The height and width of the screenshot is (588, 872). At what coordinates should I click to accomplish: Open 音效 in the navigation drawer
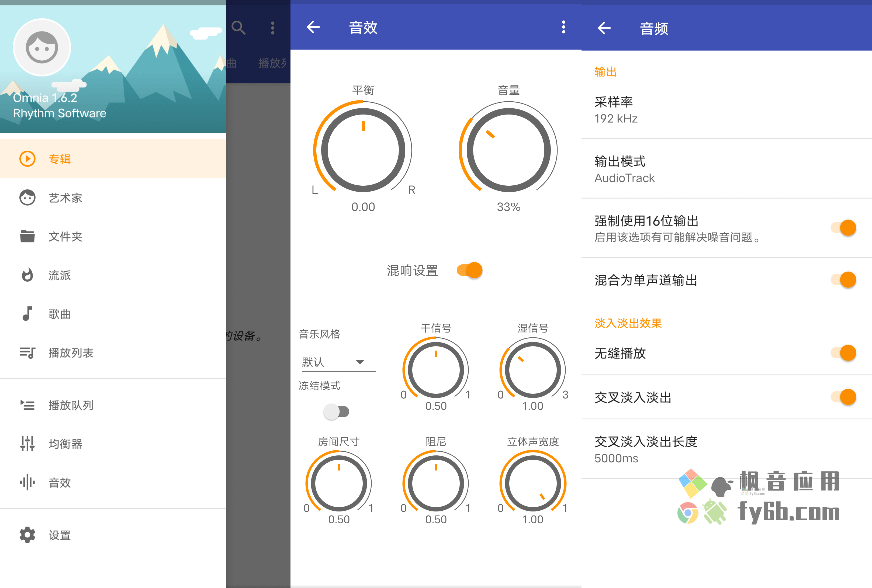click(x=113, y=482)
